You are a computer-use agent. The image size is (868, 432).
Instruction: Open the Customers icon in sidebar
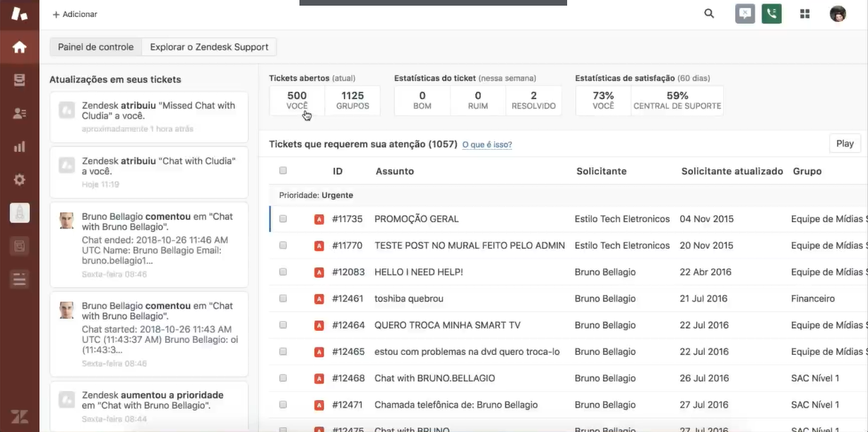tap(20, 113)
